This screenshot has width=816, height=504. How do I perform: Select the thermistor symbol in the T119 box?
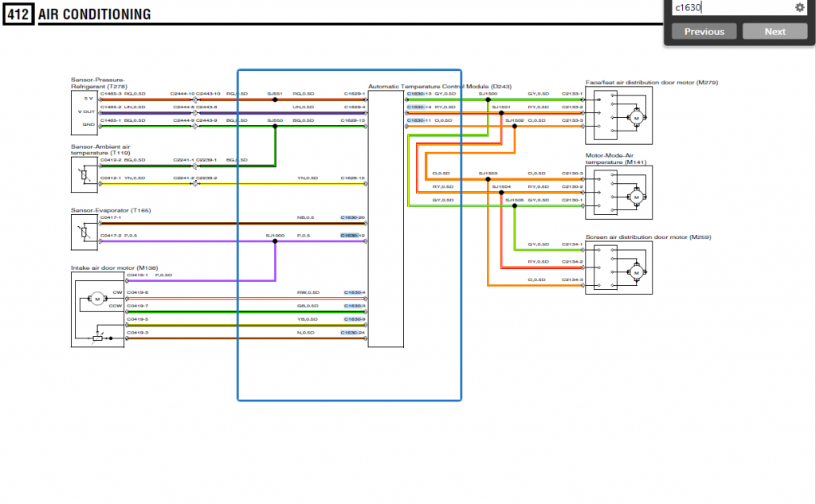pos(84,174)
